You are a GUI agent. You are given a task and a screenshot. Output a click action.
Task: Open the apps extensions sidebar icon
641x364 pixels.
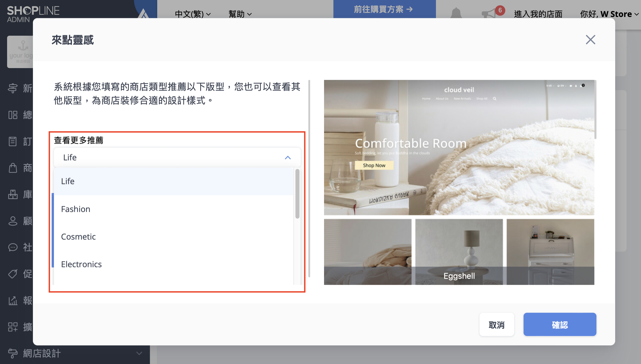pos(13,327)
